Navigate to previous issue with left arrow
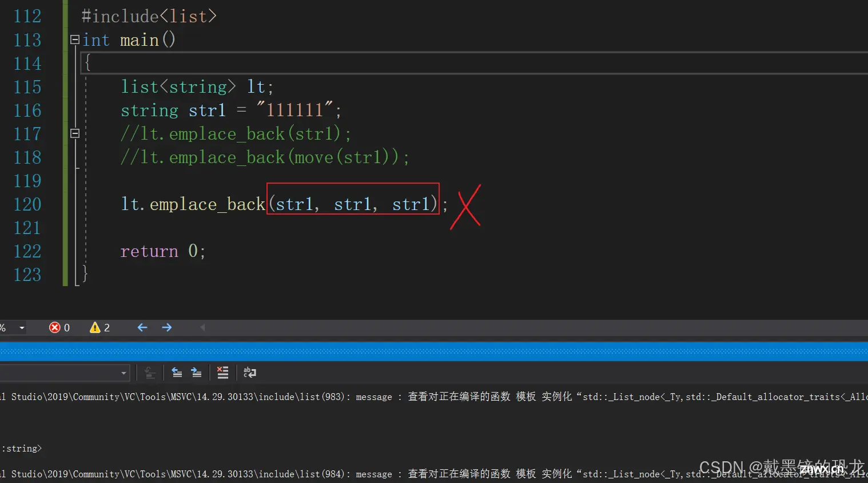The width and height of the screenshot is (868, 483). click(142, 327)
